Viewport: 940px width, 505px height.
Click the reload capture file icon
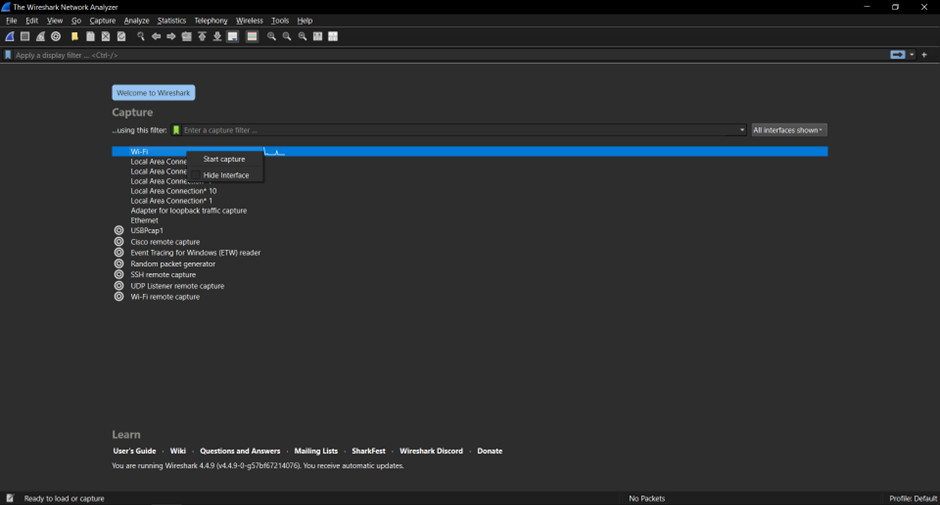(x=121, y=37)
